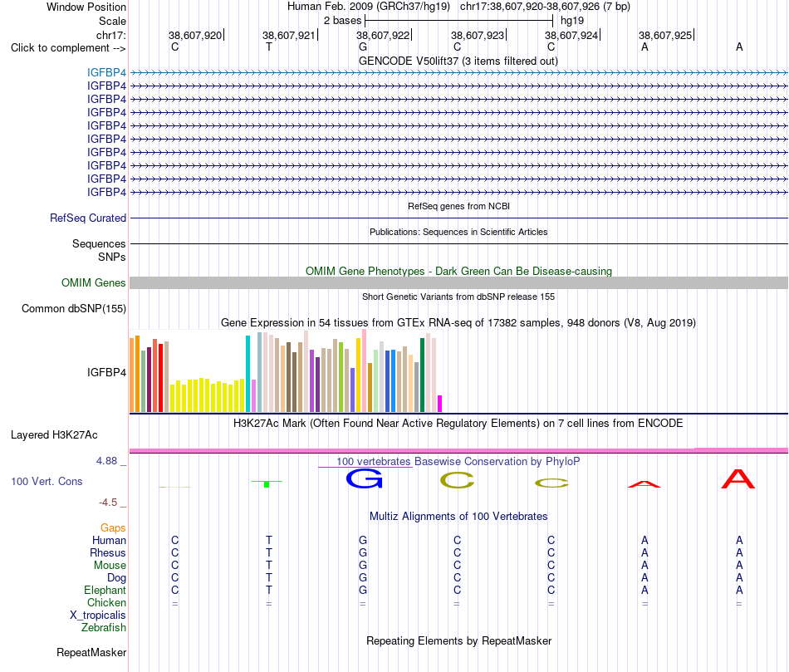789x672 pixels.
Task: Select the Zebrafish species row label
Action: click(104, 628)
